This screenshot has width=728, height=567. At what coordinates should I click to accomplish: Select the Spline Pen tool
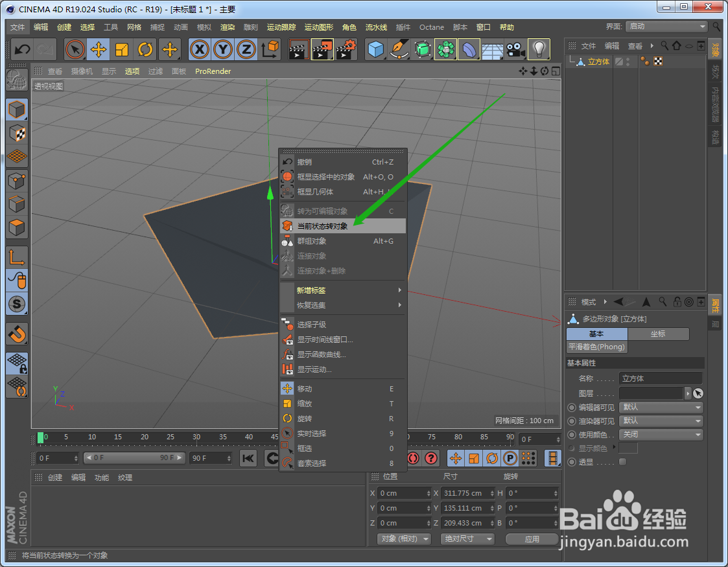(x=399, y=49)
